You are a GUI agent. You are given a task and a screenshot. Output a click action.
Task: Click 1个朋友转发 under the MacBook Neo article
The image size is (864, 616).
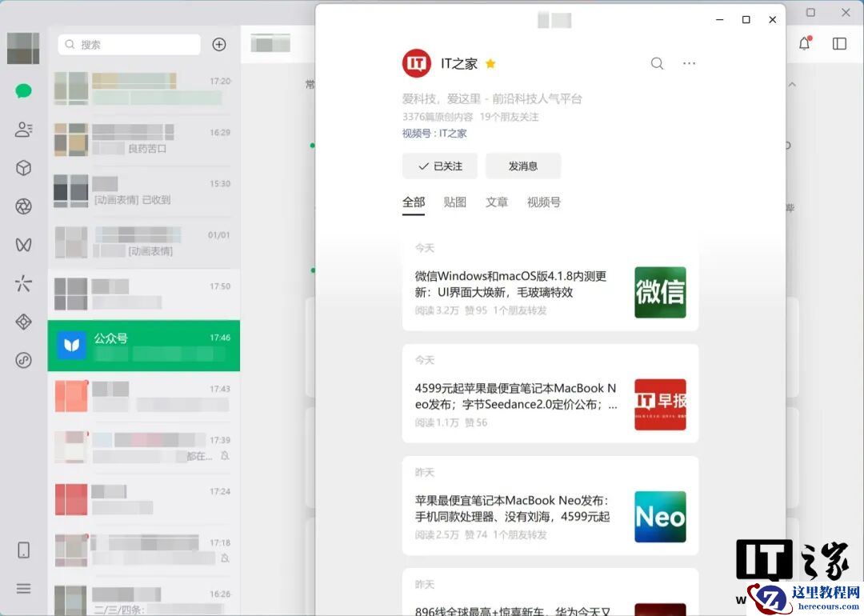520,534
